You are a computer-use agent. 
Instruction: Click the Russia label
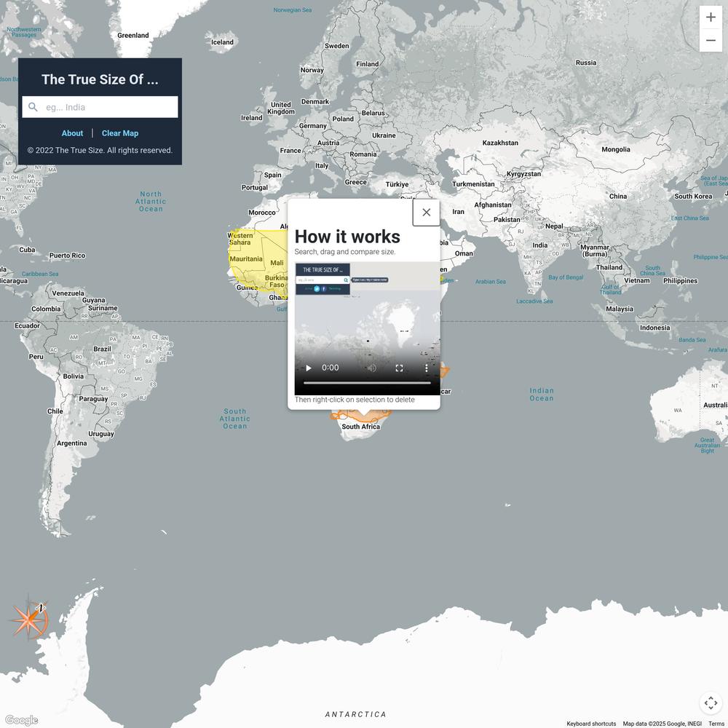[x=586, y=63]
